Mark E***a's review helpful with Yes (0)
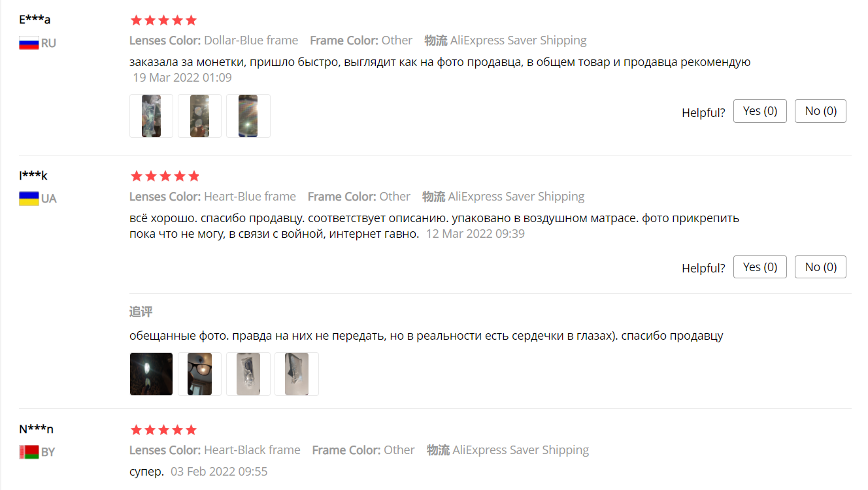Screen dimensions: 868x490 pos(760,111)
